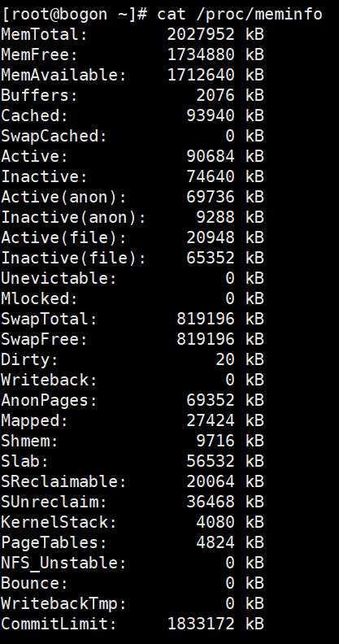Select the Buffers value 2076
Screen dimensions: 339x644
[x=215, y=95]
